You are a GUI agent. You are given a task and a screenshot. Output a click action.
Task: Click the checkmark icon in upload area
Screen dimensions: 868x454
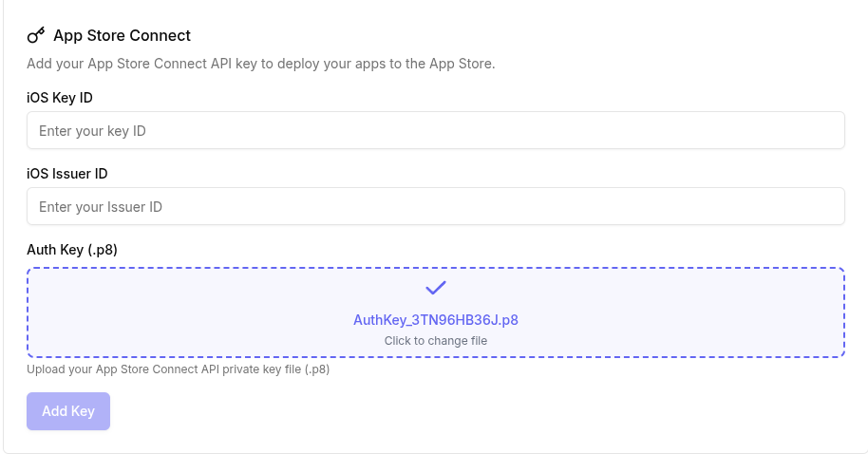point(436,288)
